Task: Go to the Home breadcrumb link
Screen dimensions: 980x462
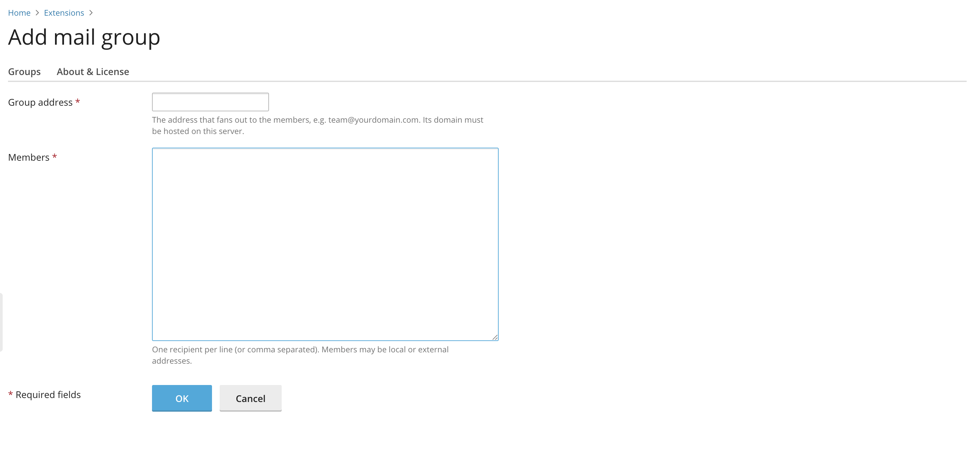Action: tap(19, 13)
